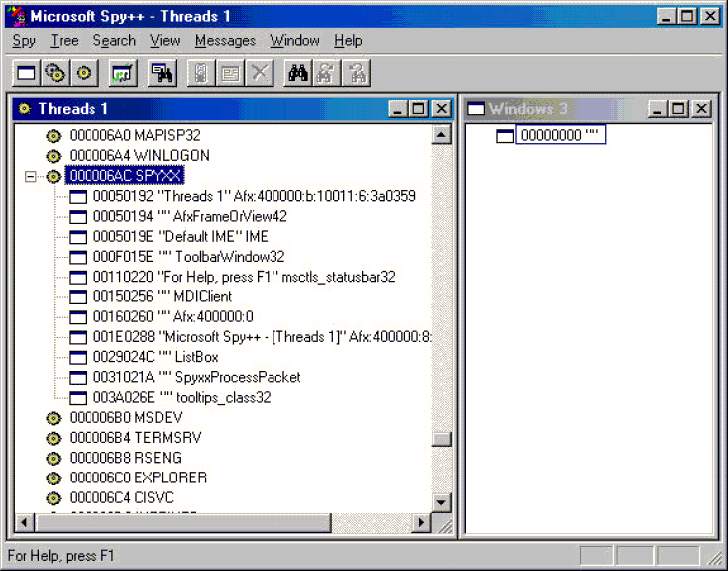Viewport: 728px width, 571px height.
Task: Maximize the Threads 1 child window
Action: [x=418, y=109]
